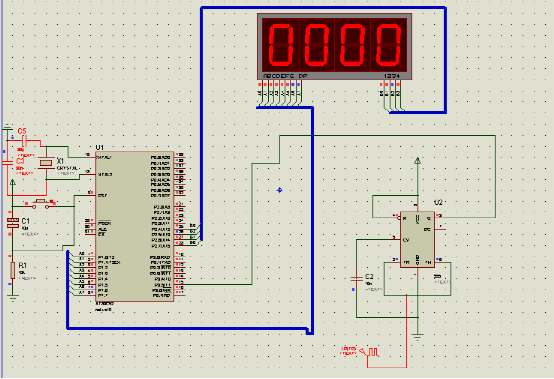Screen dimensions: 554x379
Task: Select the U2 reference label text
Action: (x=438, y=202)
